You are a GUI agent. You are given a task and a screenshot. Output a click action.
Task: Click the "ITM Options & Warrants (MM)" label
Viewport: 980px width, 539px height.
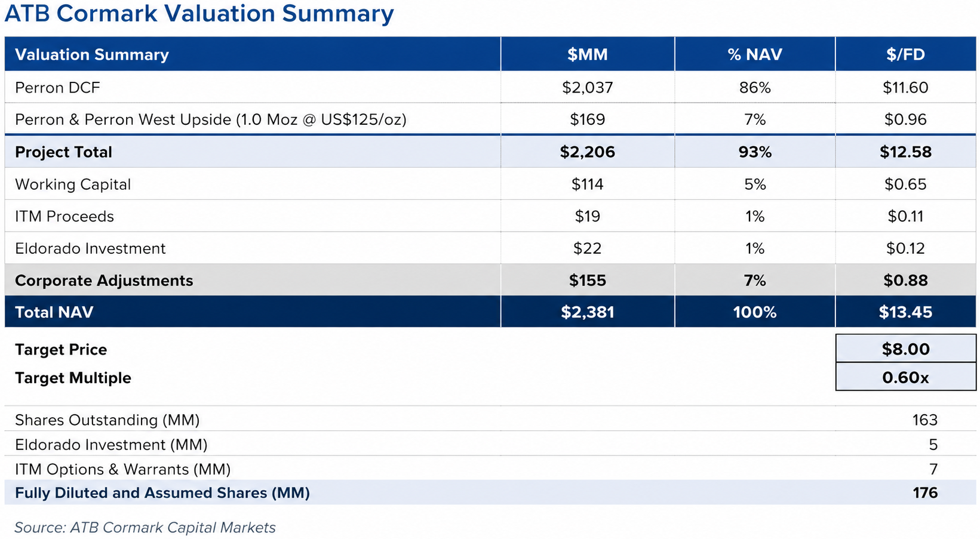click(122, 469)
